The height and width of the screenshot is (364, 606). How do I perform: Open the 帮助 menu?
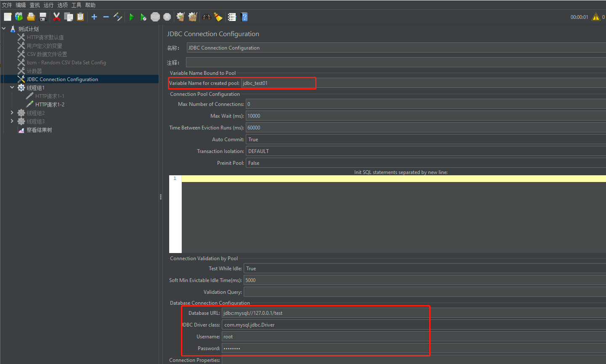point(90,5)
